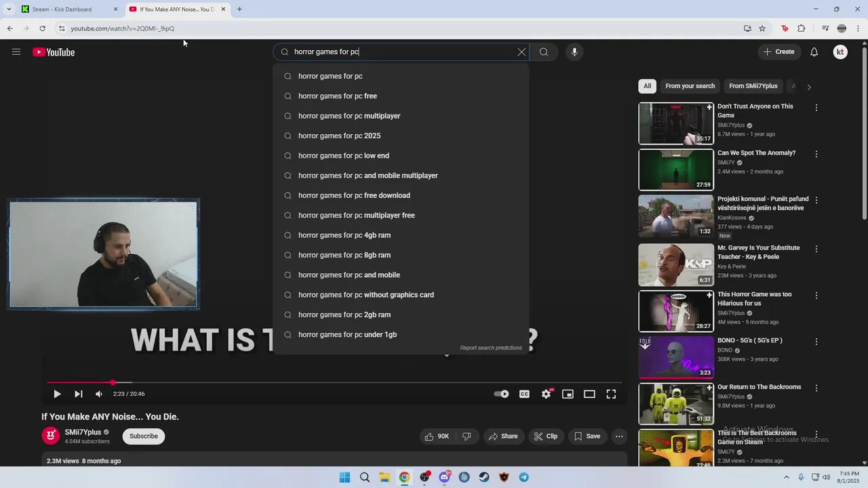868x488 pixels.
Task: Open Windows taskbar search
Action: (365, 477)
